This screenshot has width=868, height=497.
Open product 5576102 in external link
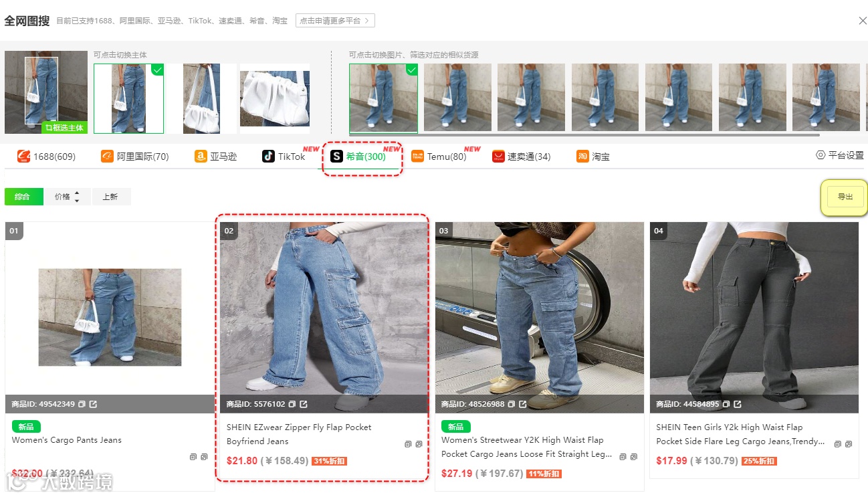304,404
